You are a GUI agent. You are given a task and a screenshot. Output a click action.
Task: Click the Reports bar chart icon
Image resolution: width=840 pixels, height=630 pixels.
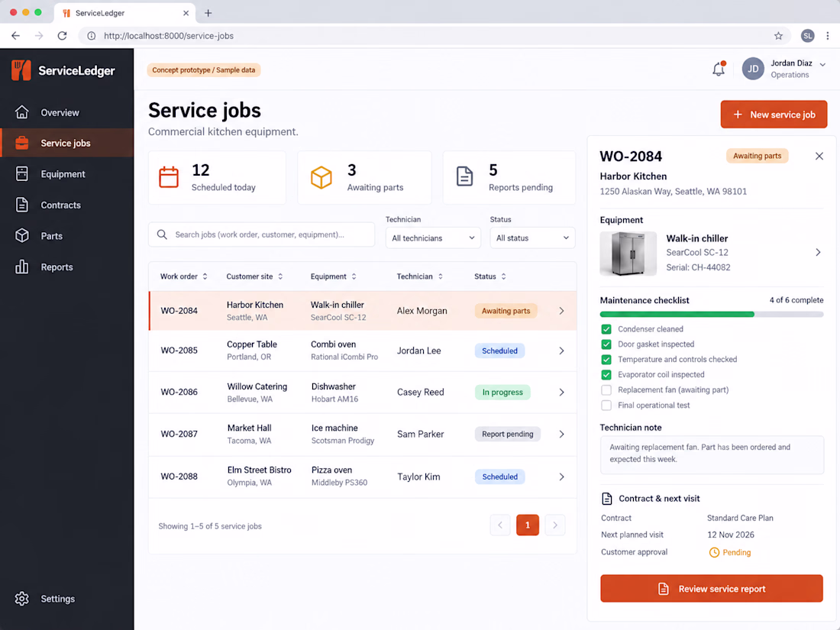(22, 267)
